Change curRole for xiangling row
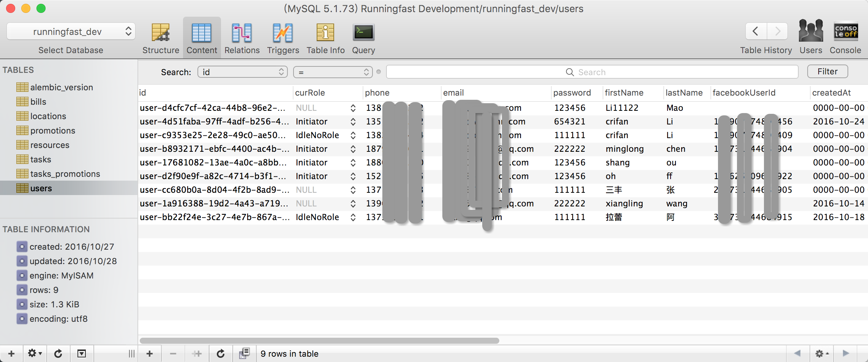The height and width of the screenshot is (362, 868). pyautogui.click(x=353, y=204)
